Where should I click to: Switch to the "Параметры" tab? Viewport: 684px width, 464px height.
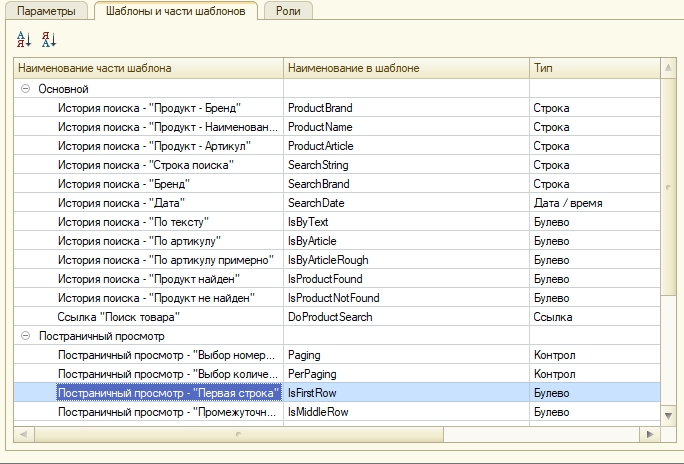(x=45, y=10)
